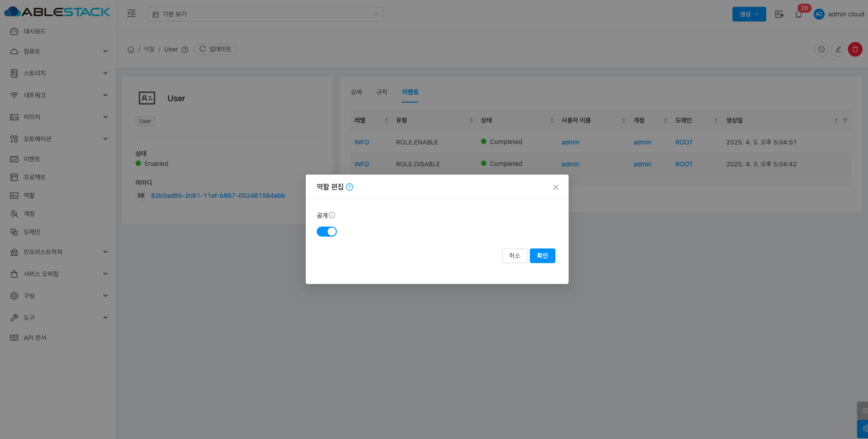Go to 역할 breadcrumb link
868x439 pixels.
[x=149, y=49]
